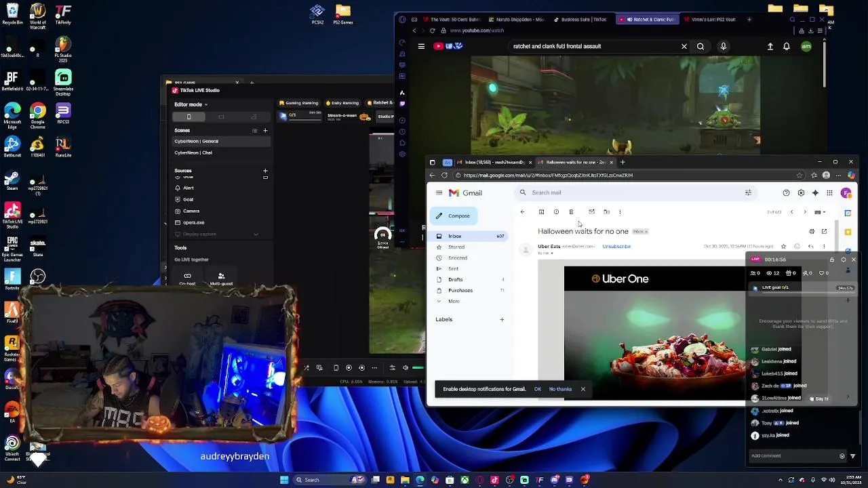Add a new source in TikTok LIVE Studio
The height and width of the screenshot is (488, 868).
(x=265, y=171)
